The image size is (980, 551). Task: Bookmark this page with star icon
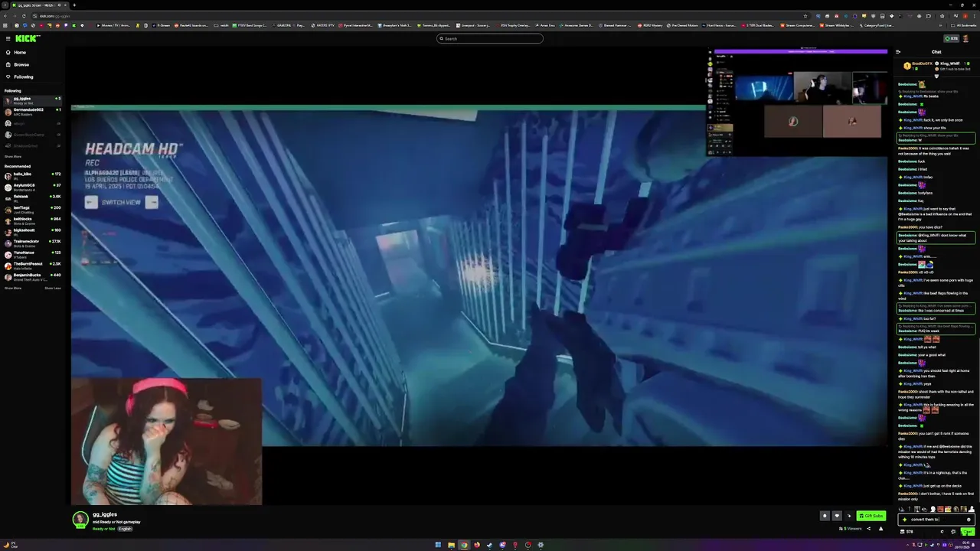click(x=805, y=15)
